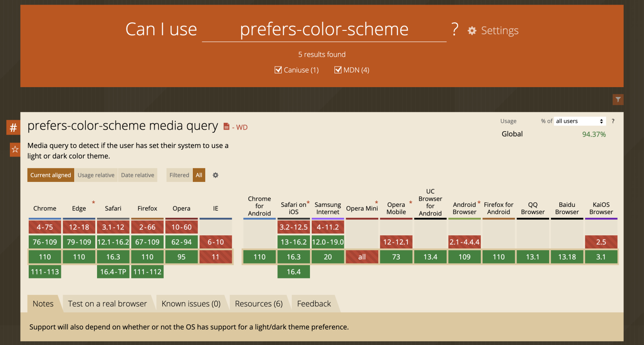Click Safari versions 3.1-12 cell
This screenshot has height=345, width=644.
pyautogui.click(x=113, y=227)
